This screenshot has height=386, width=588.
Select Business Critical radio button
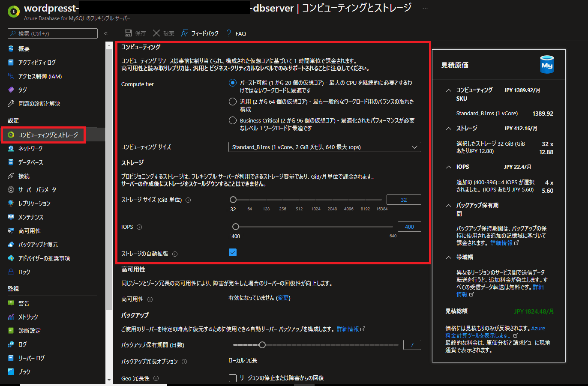pyautogui.click(x=233, y=120)
